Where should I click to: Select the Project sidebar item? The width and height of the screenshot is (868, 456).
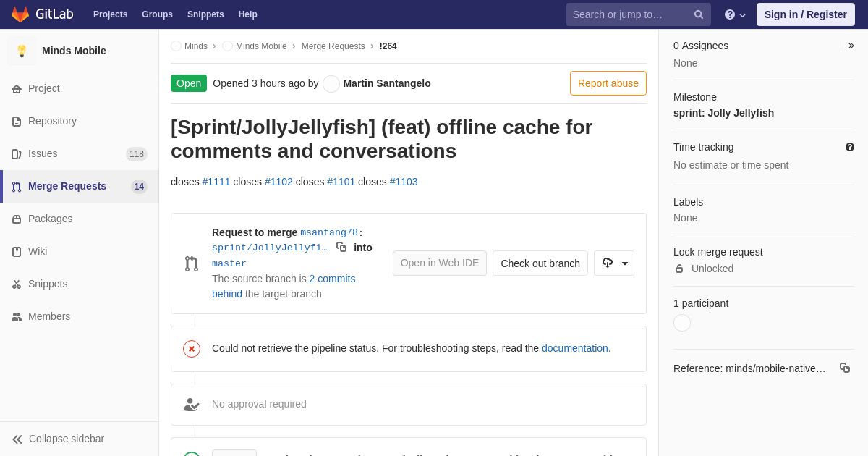80,88
